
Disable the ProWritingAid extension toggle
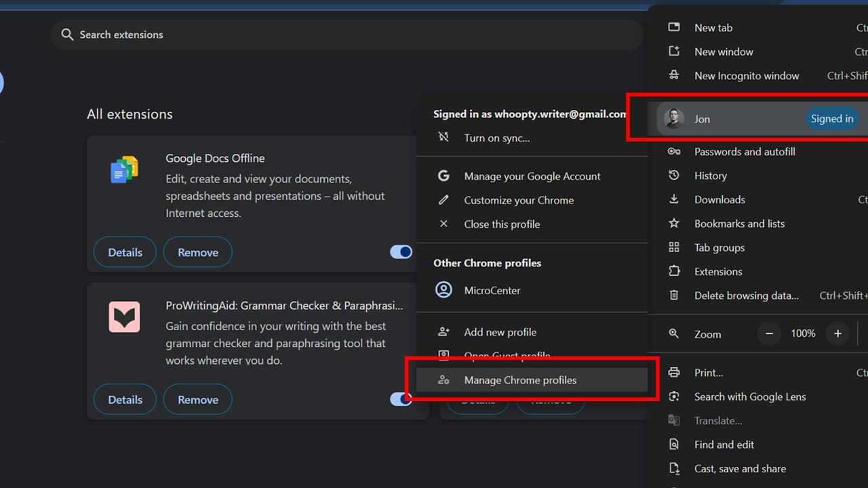[401, 399]
